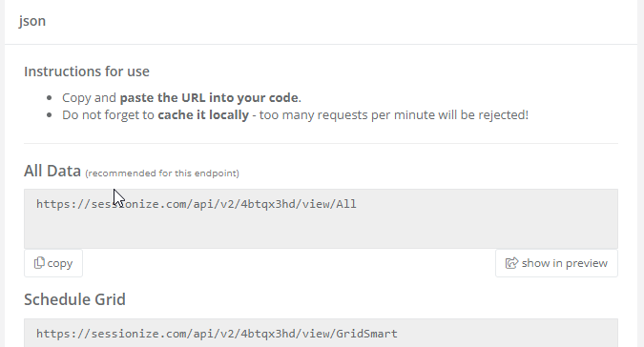Click the copy icon under All Data
The width and height of the screenshot is (644, 347).
point(39,263)
